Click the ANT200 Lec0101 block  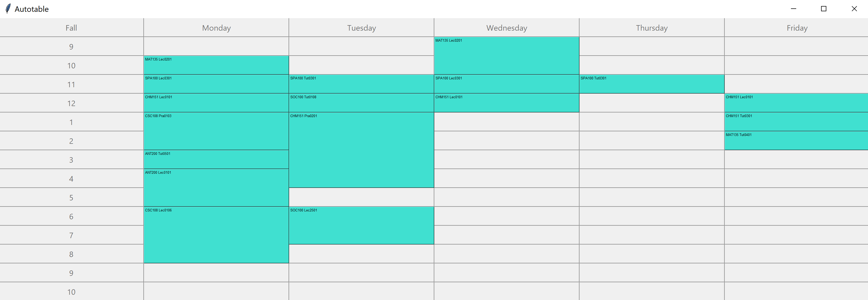point(216,188)
